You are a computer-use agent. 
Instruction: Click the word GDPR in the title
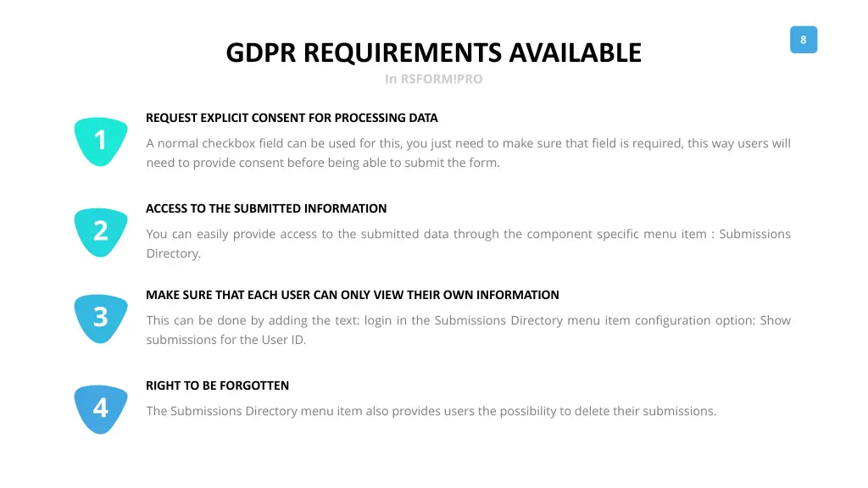261,53
